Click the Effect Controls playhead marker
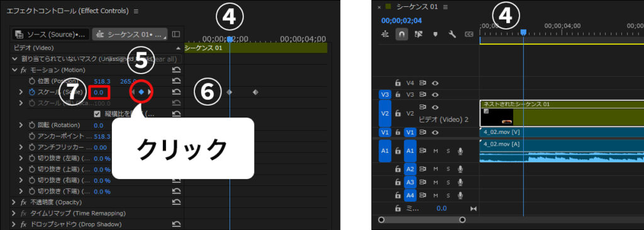Screen dimensions: 644x230 (230, 39)
